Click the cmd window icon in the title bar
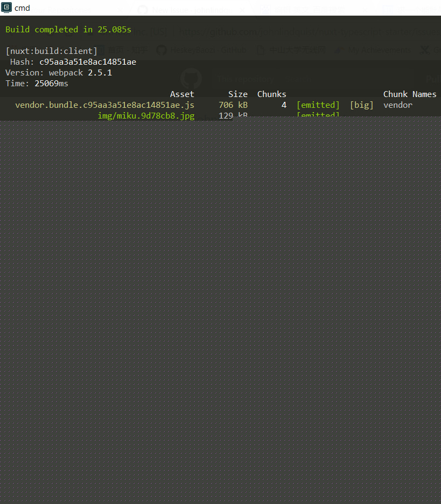The height and width of the screenshot is (504, 441). click(6, 8)
